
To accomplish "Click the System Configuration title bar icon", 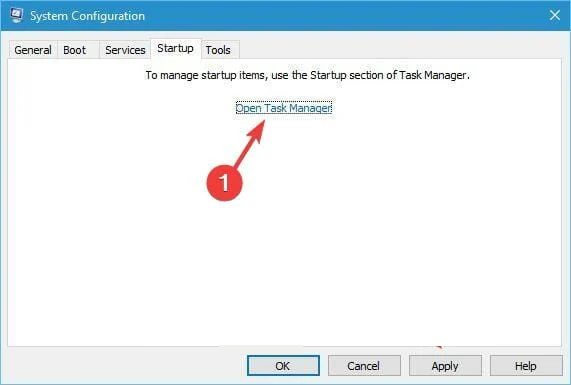I will [17, 15].
